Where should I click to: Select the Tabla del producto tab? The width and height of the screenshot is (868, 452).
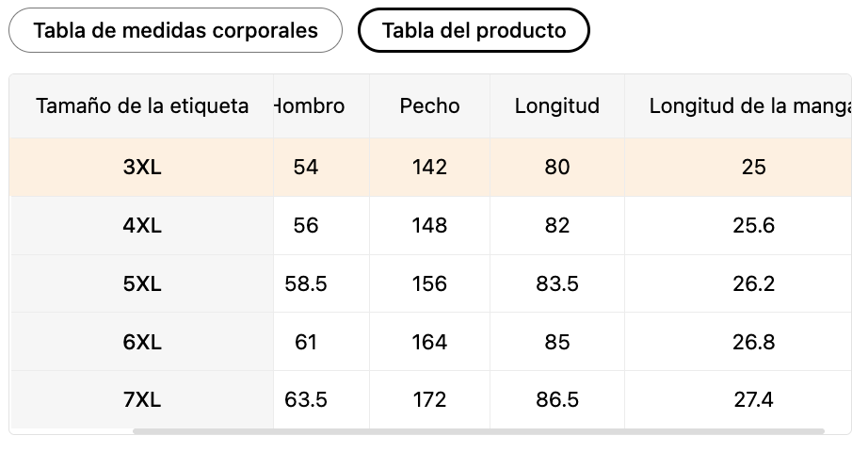(474, 30)
